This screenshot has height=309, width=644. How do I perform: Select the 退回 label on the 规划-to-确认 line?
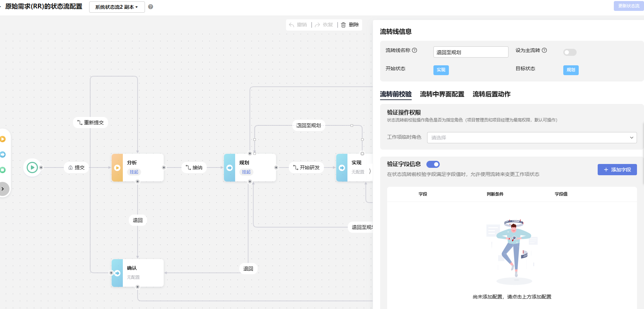click(248, 269)
